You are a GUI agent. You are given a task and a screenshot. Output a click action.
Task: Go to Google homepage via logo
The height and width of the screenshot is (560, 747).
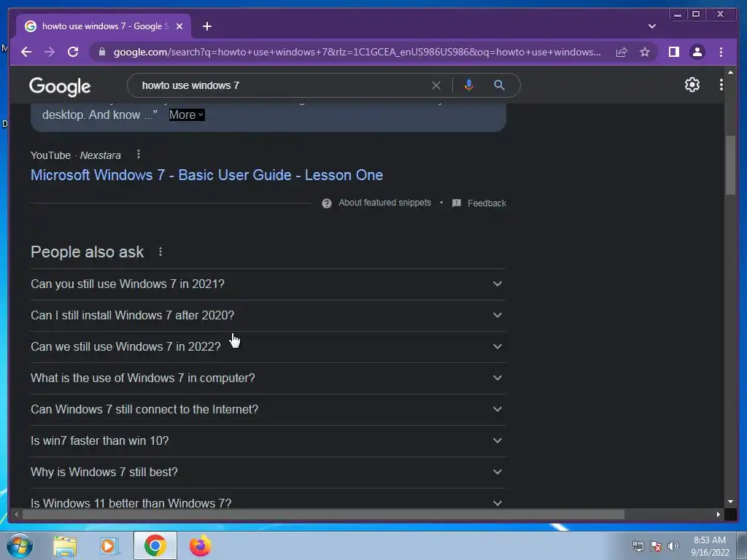(x=60, y=86)
